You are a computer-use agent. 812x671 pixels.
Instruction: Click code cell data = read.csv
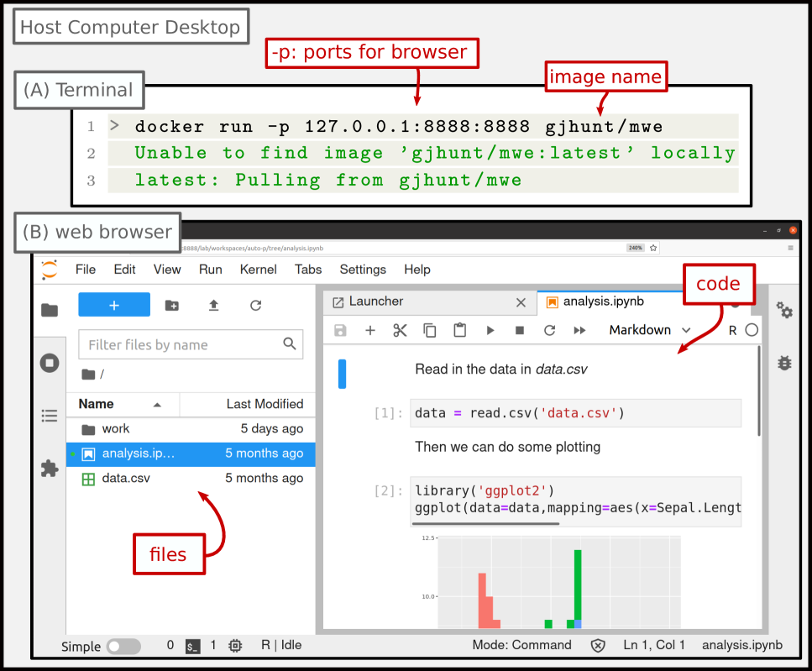click(575, 413)
